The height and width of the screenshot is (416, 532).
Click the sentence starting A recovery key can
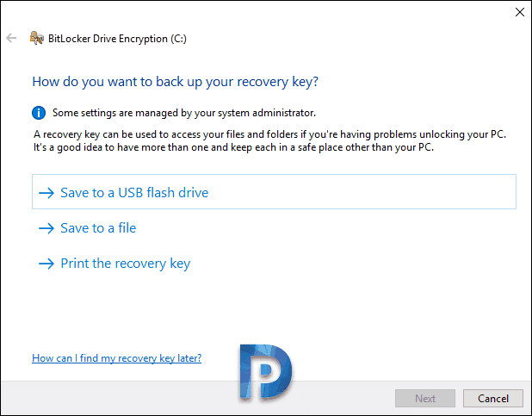coord(269,134)
